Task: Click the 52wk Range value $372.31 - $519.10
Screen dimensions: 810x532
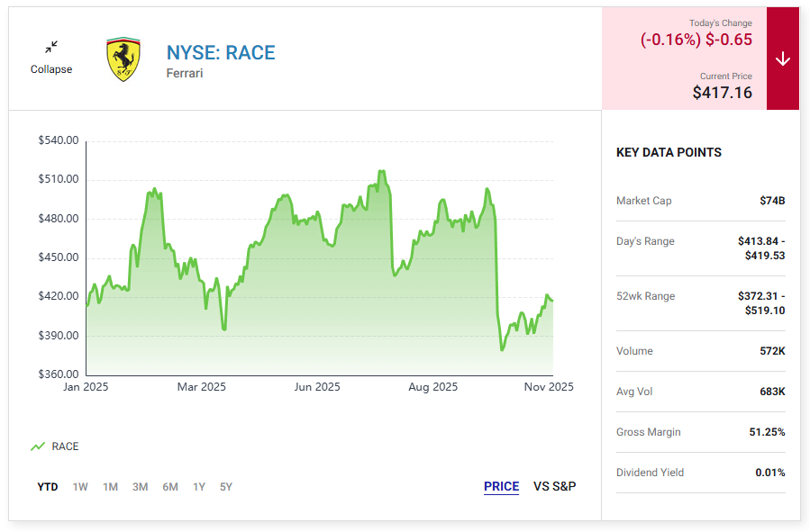Action: point(761,303)
